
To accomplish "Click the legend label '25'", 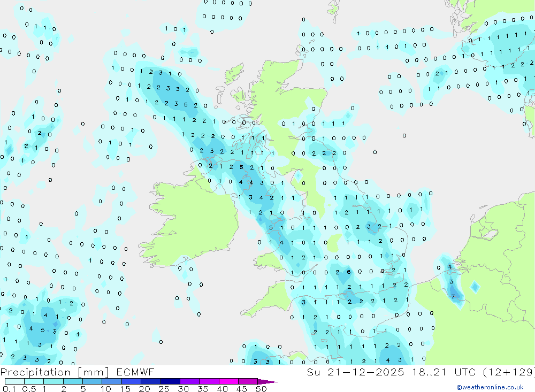I will click(164, 389).
